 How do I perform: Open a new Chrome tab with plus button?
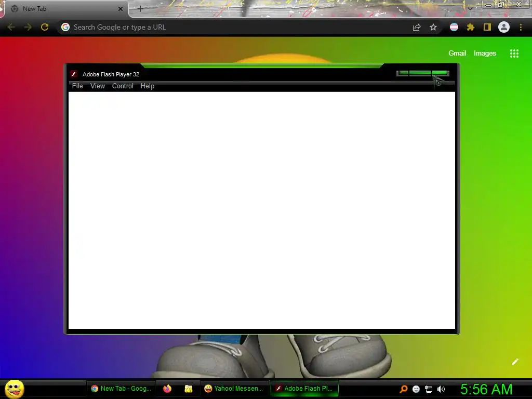(x=140, y=9)
